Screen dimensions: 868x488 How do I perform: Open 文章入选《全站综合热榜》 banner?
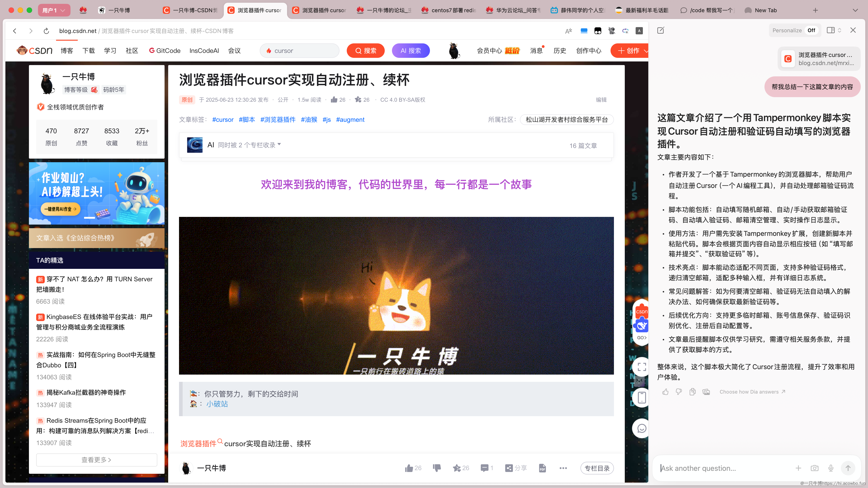pyautogui.click(x=97, y=238)
